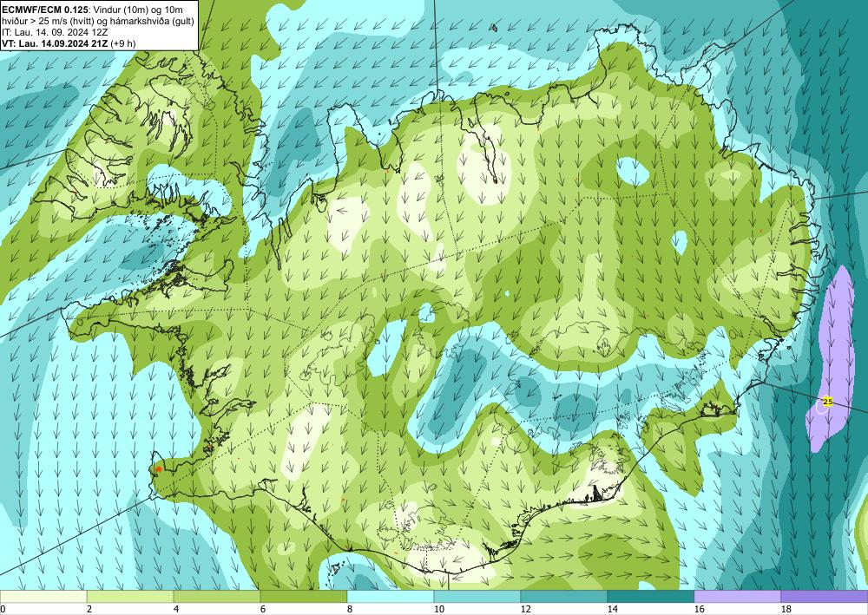868x615 pixels.
Task: Click the legend label 2
Action: [89, 610]
